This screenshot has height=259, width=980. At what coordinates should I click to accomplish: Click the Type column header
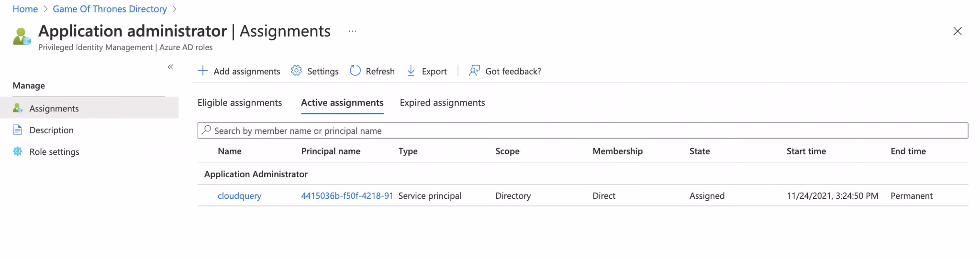[408, 151]
